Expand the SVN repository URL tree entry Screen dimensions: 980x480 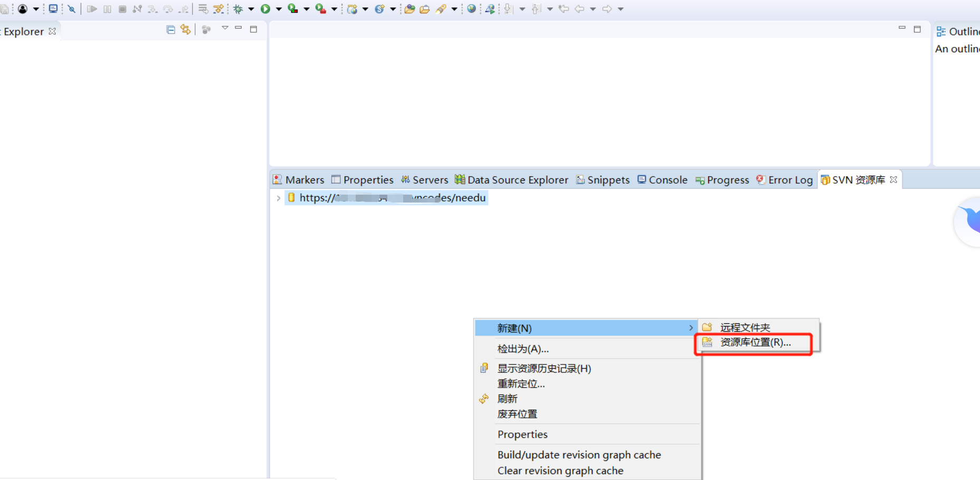279,198
